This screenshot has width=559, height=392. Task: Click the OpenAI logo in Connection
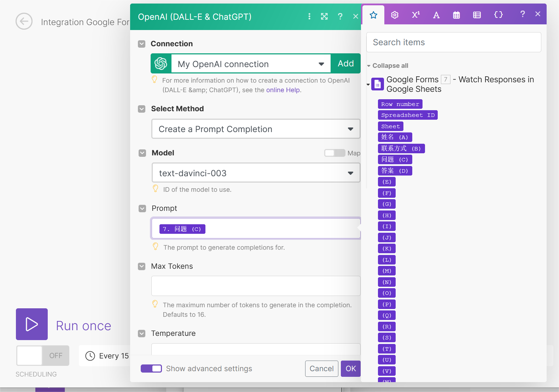(x=161, y=64)
